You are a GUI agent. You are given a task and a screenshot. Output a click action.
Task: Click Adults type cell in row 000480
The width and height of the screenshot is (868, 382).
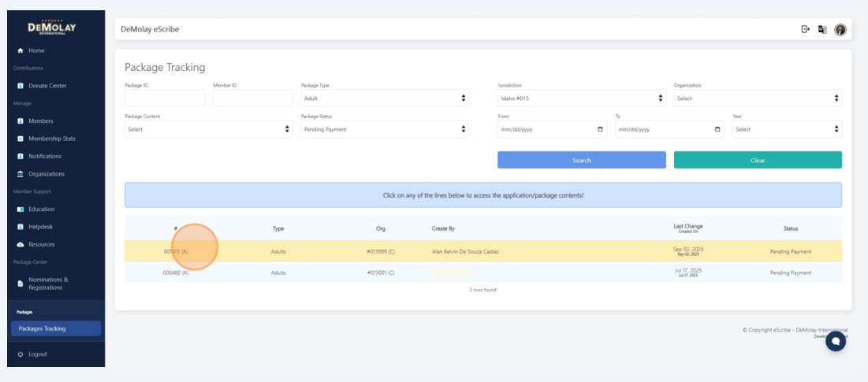278,273
